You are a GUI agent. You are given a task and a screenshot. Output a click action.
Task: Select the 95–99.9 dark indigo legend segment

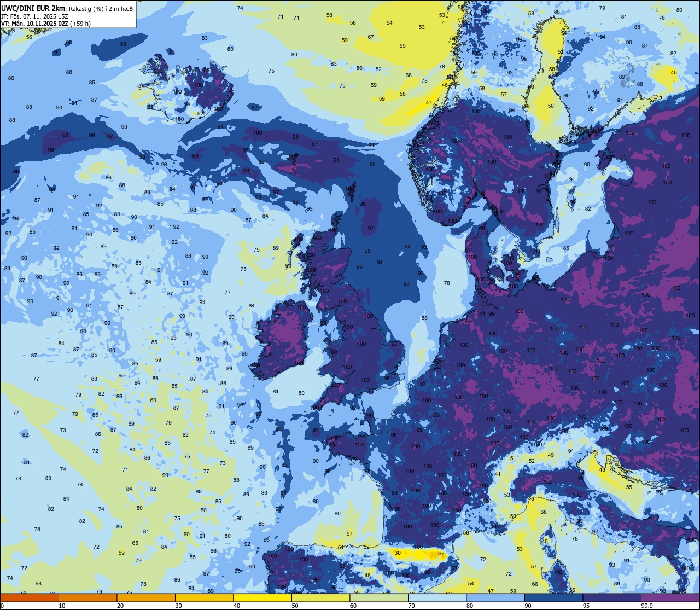tap(612, 597)
